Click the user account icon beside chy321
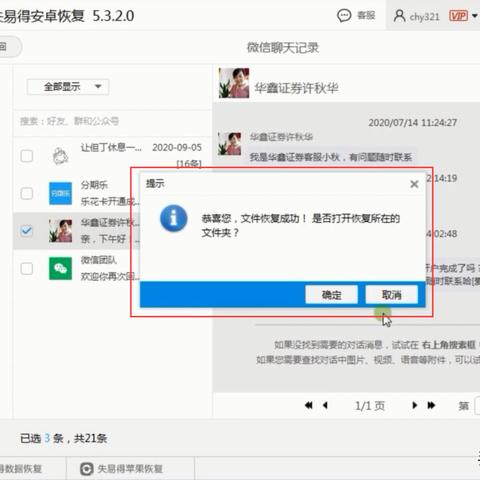Image resolution: width=480 pixels, height=480 pixels. [x=399, y=16]
